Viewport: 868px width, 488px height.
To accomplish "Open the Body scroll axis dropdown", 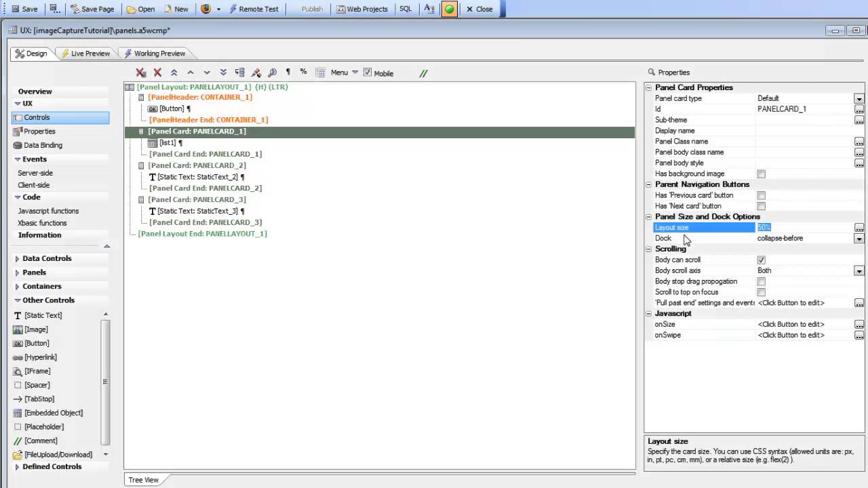I will [859, 271].
